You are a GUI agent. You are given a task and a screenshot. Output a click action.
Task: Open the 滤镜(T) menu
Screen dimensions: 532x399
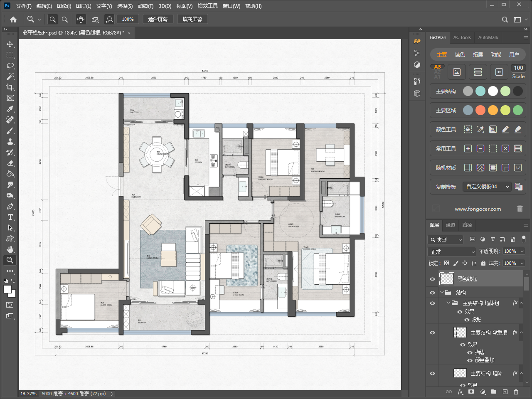pos(145,6)
